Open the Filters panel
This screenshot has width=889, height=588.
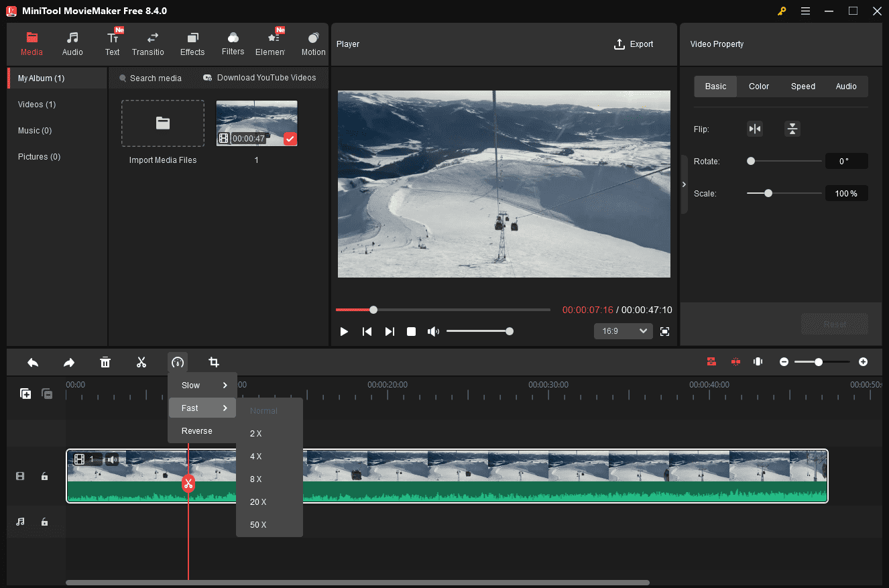point(233,43)
